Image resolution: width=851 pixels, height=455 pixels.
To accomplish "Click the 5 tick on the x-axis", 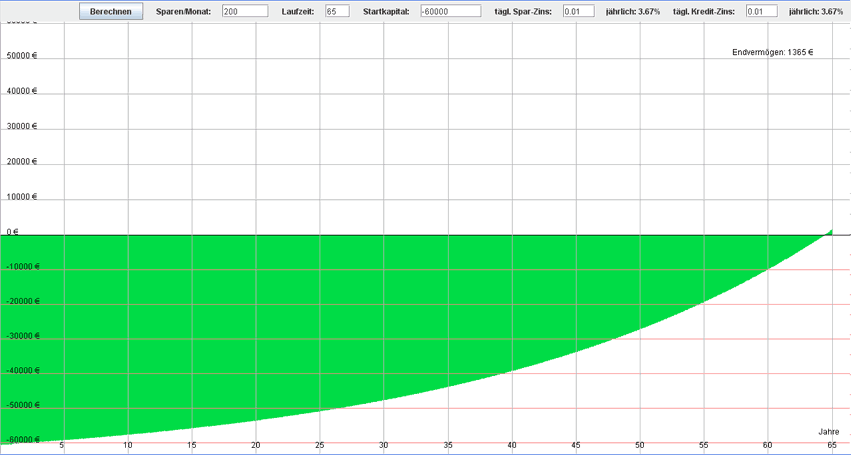I will [x=62, y=445].
